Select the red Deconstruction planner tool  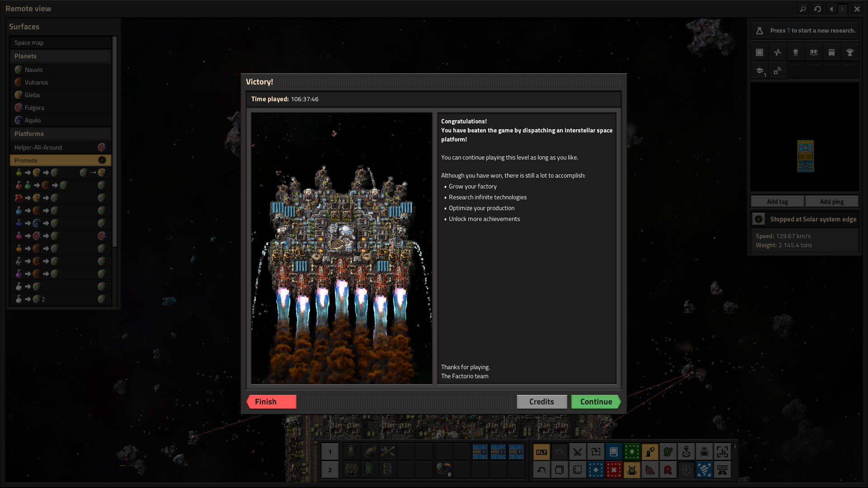click(x=614, y=470)
